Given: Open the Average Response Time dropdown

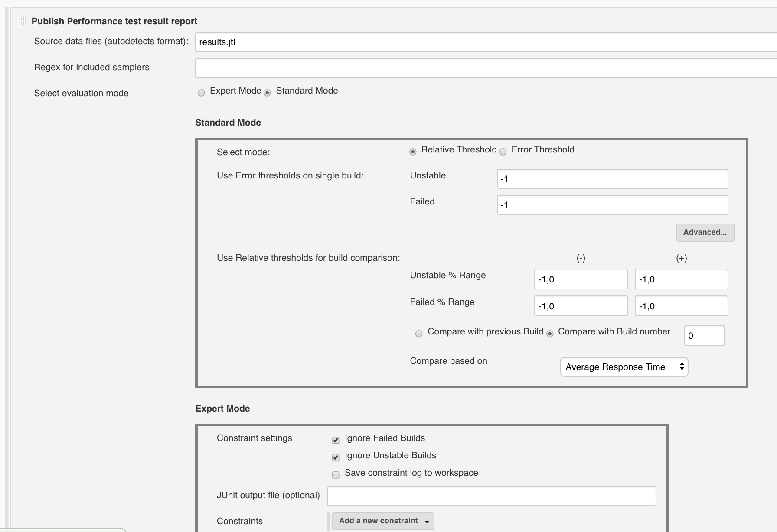Looking at the screenshot, I should click(x=624, y=367).
